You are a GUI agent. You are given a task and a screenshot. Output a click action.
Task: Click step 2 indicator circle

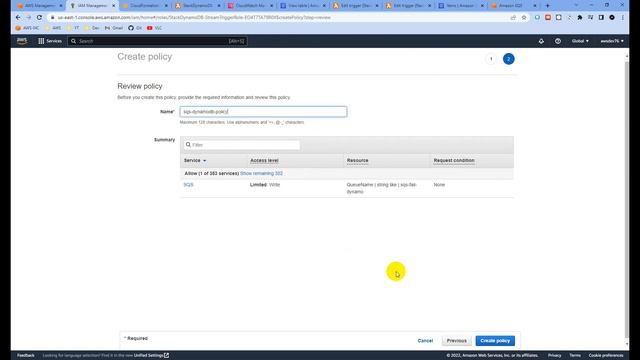(x=508, y=59)
